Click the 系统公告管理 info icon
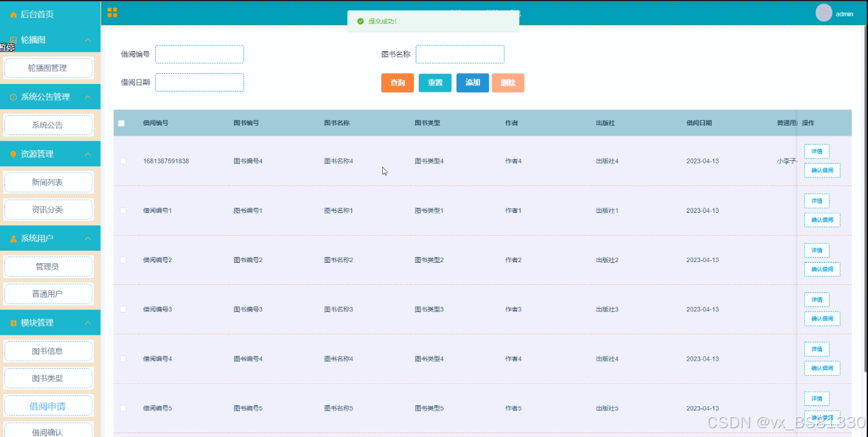Viewport: 868px width, 437px height. (x=13, y=97)
